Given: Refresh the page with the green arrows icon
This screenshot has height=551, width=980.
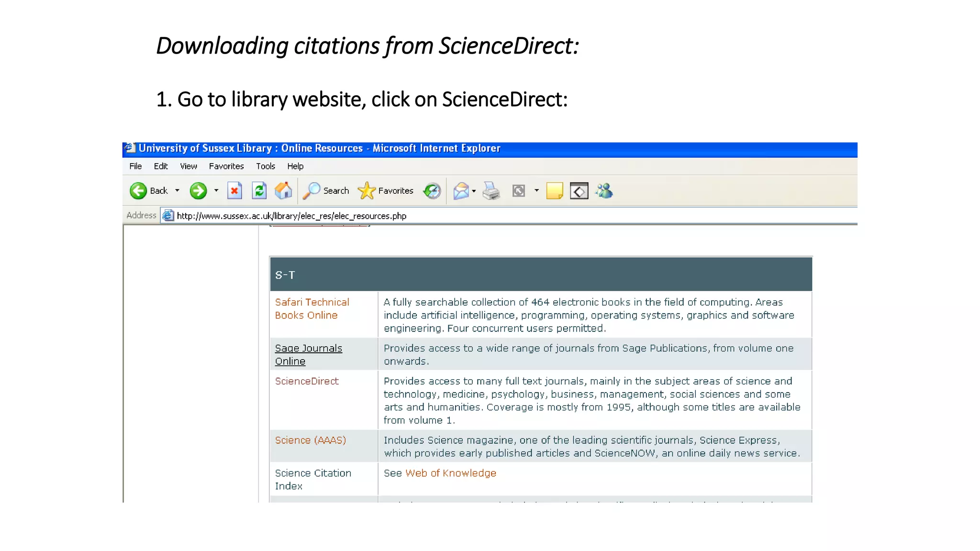Looking at the screenshot, I should 259,191.
